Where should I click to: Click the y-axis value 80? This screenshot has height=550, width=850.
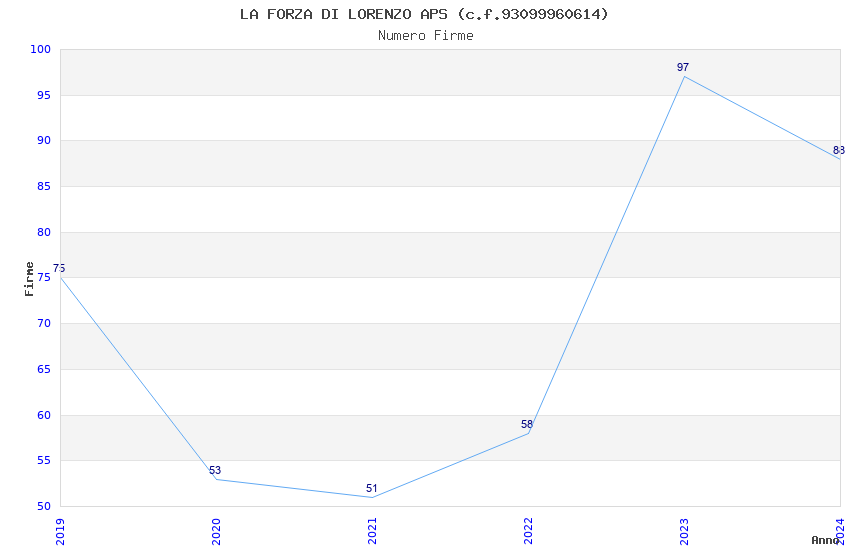(44, 232)
